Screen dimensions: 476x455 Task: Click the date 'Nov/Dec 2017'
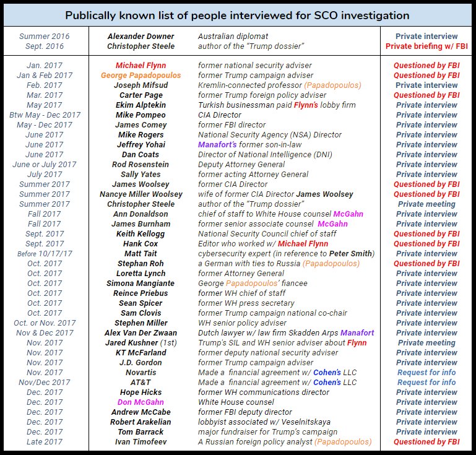pos(45,383)
